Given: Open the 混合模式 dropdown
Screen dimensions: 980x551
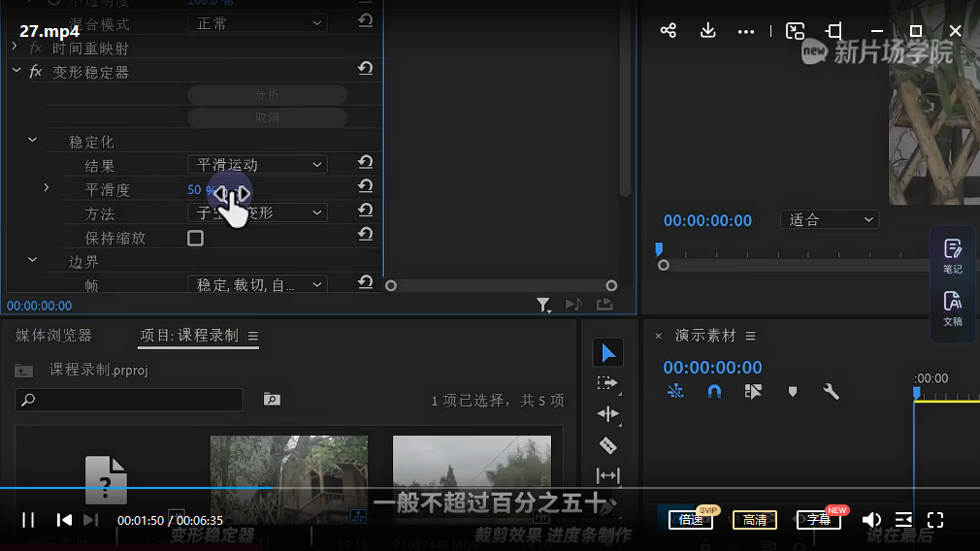Looking at the screenshot, I should [x=257, y=23].
